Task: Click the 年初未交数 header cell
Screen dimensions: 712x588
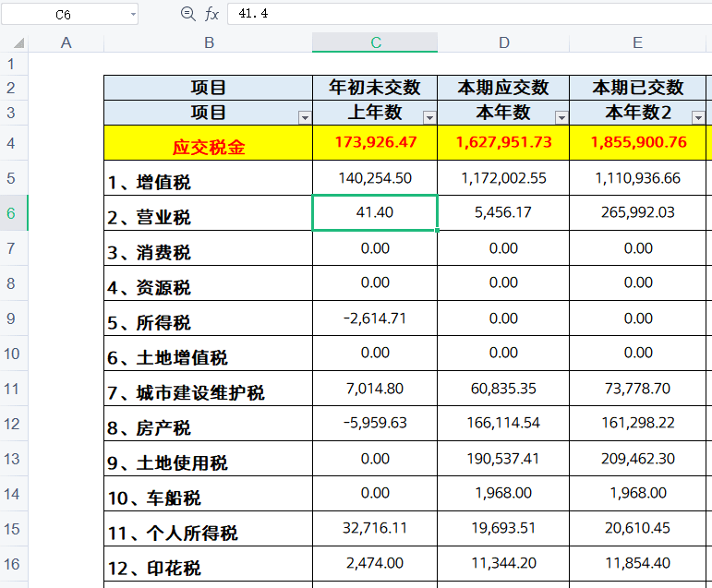Action: [x=375, y=88]
